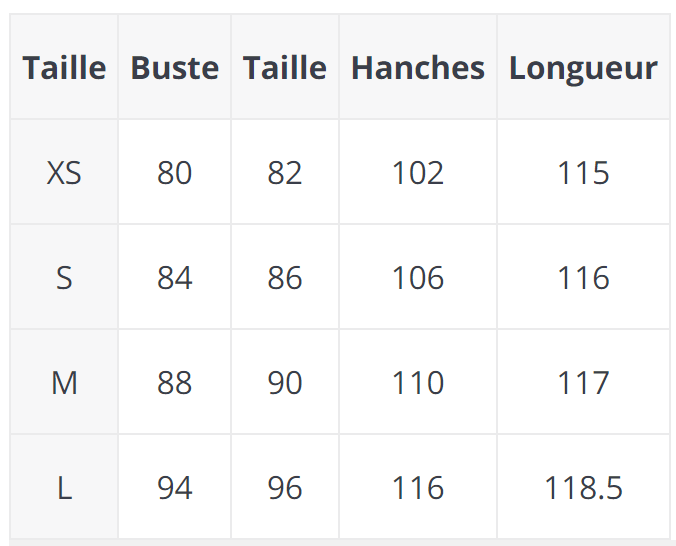
Task: Click the Longueur value 117 for M
Action: 583,382
